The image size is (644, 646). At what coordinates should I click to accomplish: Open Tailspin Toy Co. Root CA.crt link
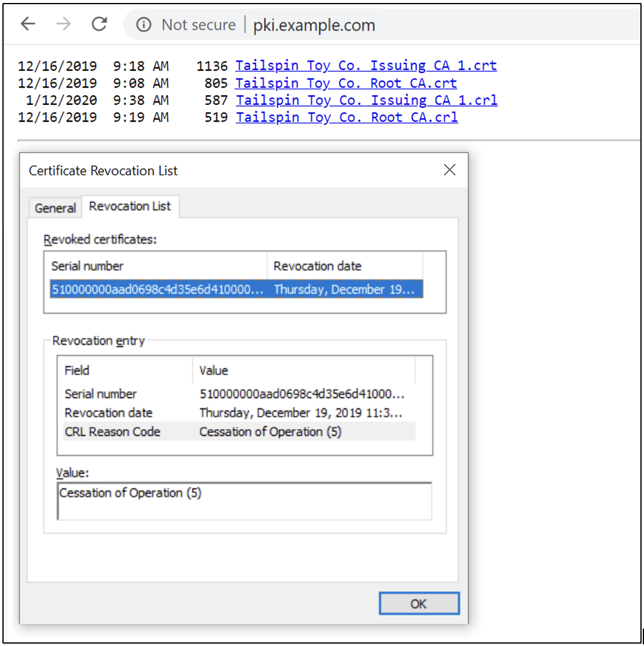(x=346, y=83)
